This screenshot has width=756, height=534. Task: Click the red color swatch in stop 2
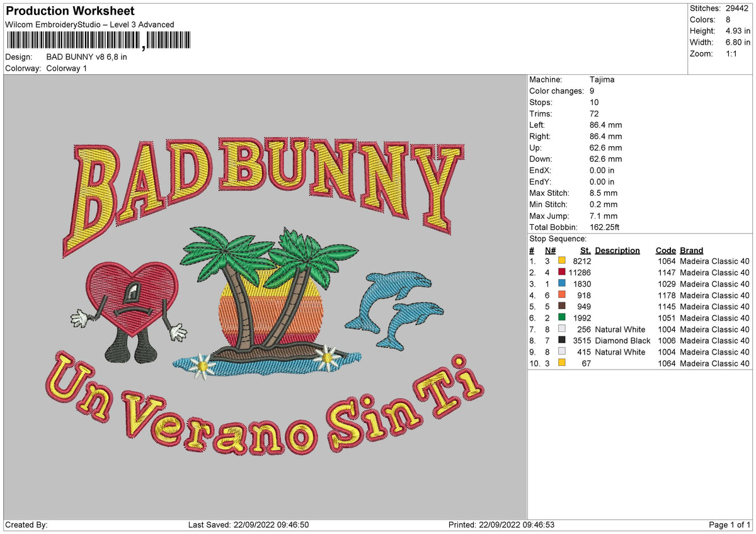point(562,272)
